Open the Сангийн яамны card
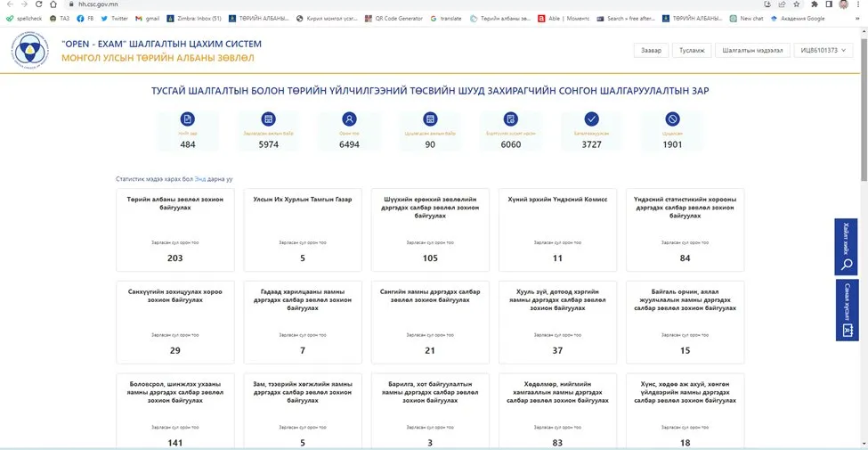The image size is (868, 450). [430, 323]
